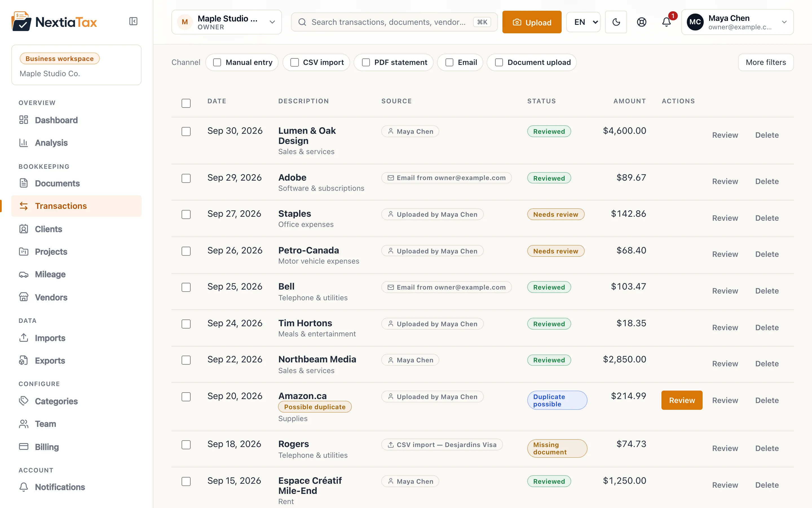Delete the Tim Hortons transaction
812x508 pixels.
coord(767,328)
